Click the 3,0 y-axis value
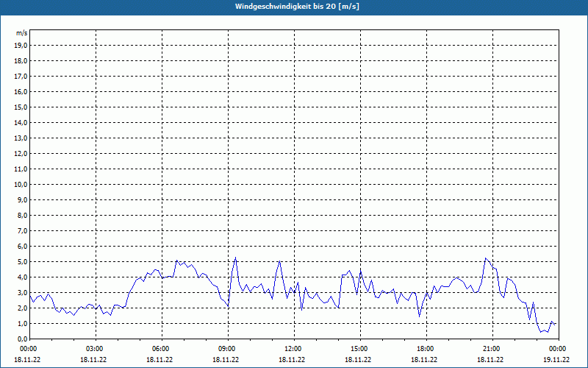This screenshot has width=588, height=368. coord(23,292)
